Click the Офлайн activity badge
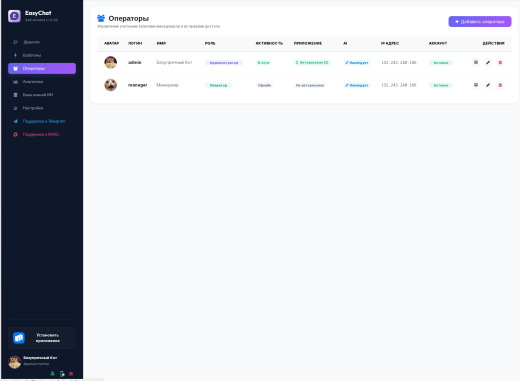The width and height of the screenshot is (520, 381). (x=264, y=85)
